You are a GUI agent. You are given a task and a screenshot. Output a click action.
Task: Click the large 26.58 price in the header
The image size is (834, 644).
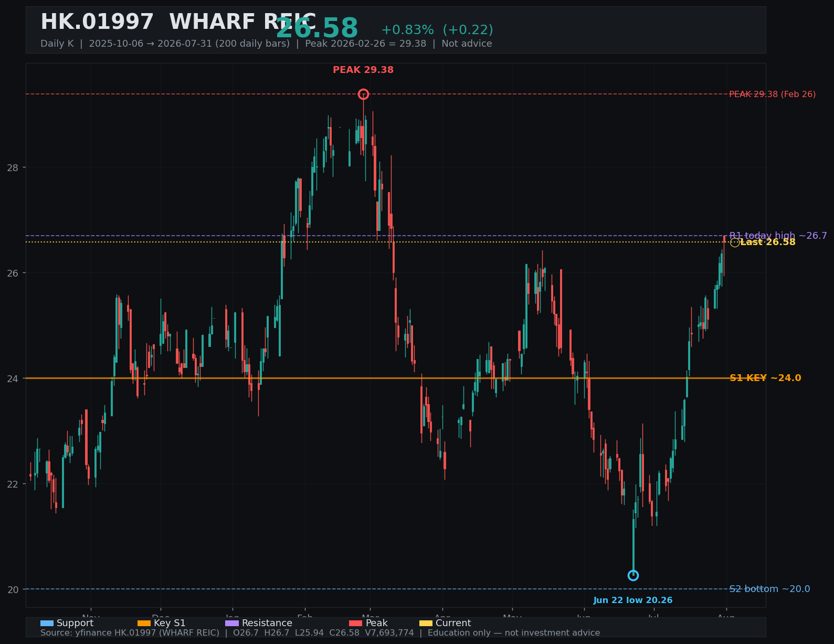(317, 28)
